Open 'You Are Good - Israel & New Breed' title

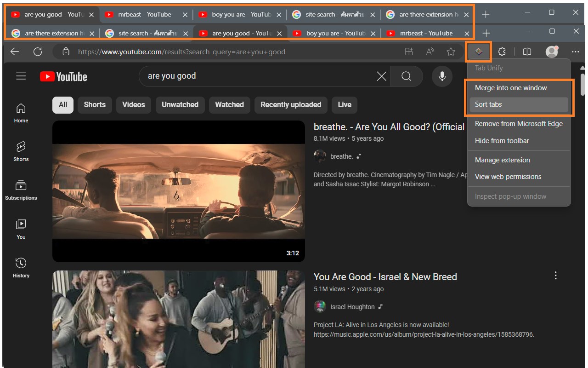tap(385, 277)
